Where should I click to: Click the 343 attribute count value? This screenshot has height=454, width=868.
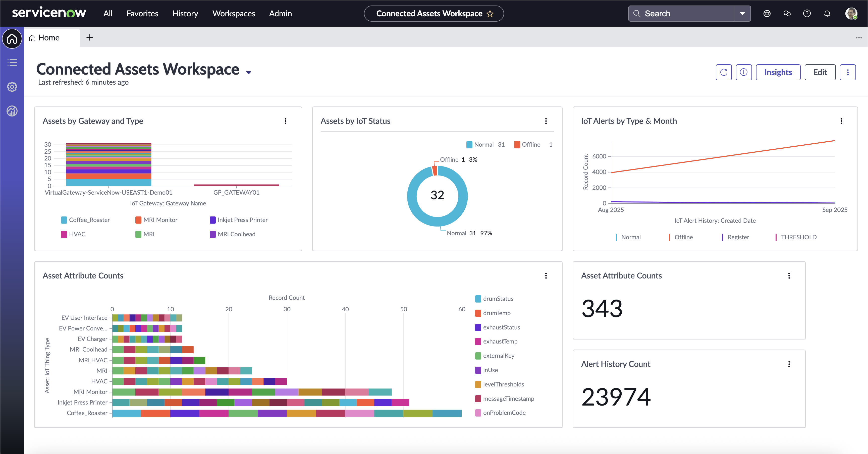click(x=602, y=309)
